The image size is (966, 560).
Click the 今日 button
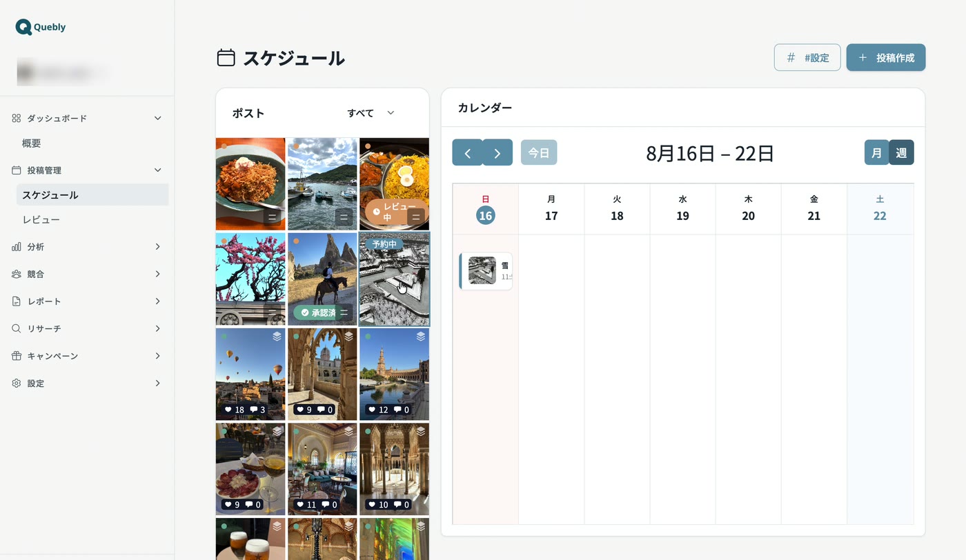pyautogui.click(x=539, y=152)
